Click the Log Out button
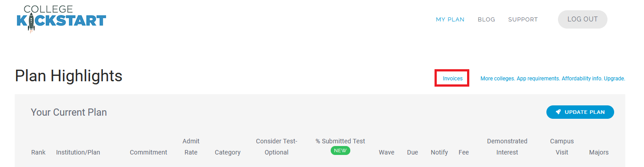The height and width of the screenshot is (167, 644). pos(582,19)
